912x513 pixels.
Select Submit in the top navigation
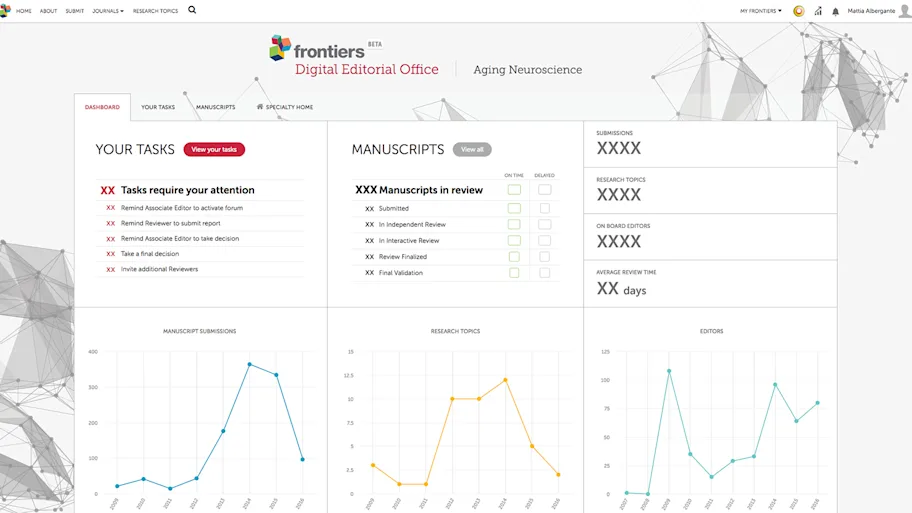point(74,11)
